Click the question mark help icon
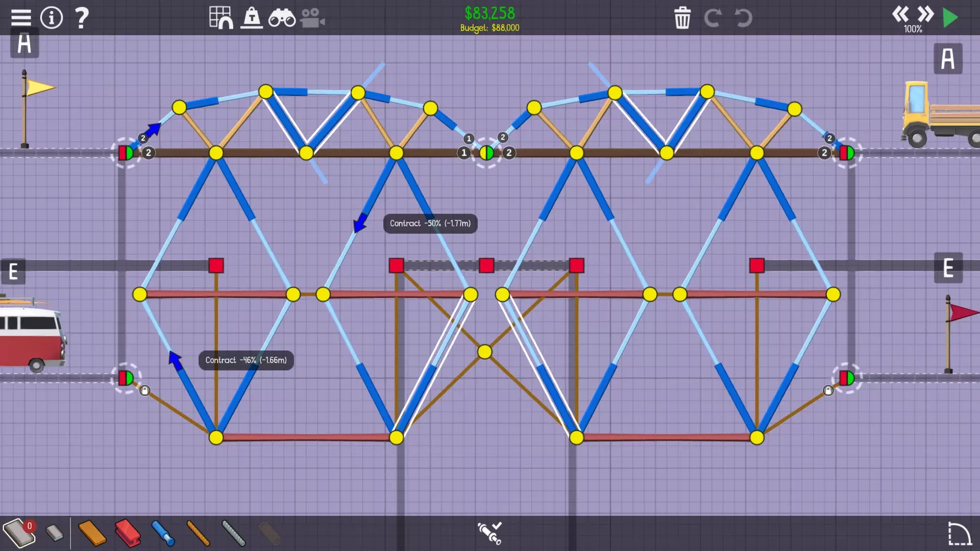This screenshot has height=551, width=980. click(x=81, y=17)
